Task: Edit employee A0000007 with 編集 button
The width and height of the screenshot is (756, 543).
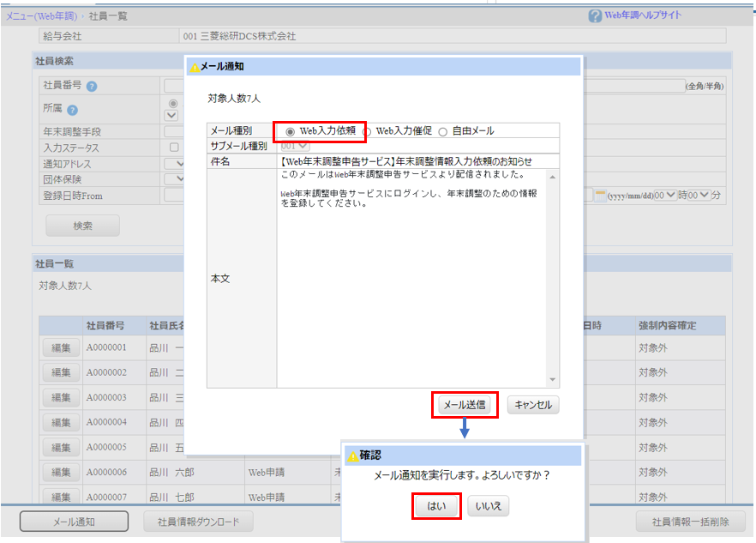Action: click(x=61, y=497)
